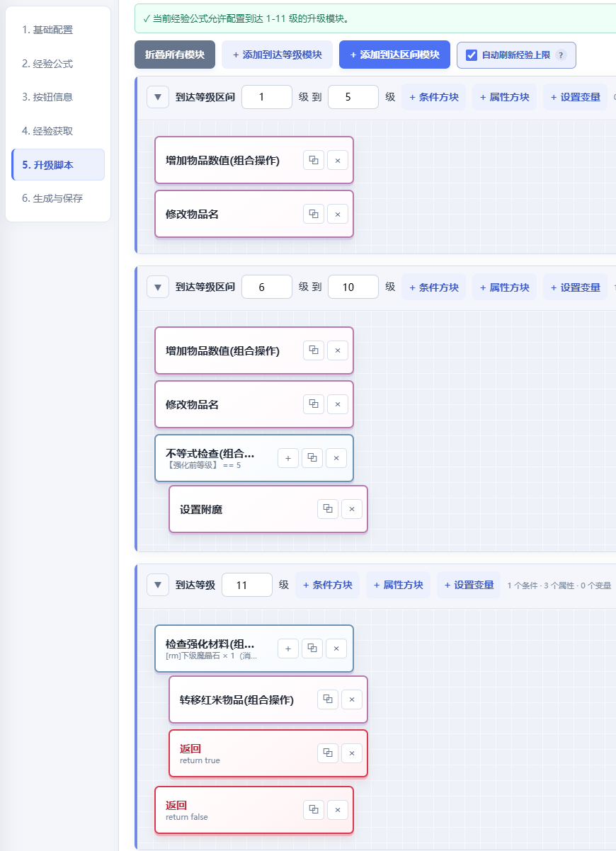Add 条件方块 to level 1-5 module

434,97
